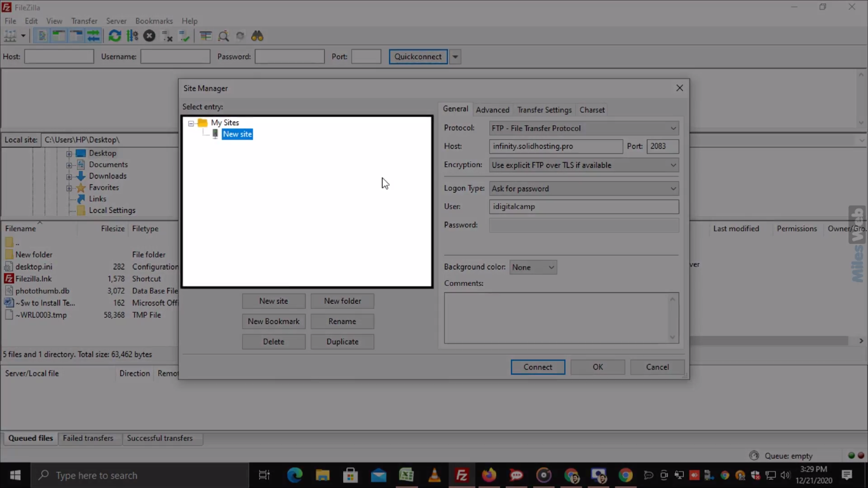Select the New site entry in tree
The height and width of the screenshot is (488, 868).
pos(237,134)
